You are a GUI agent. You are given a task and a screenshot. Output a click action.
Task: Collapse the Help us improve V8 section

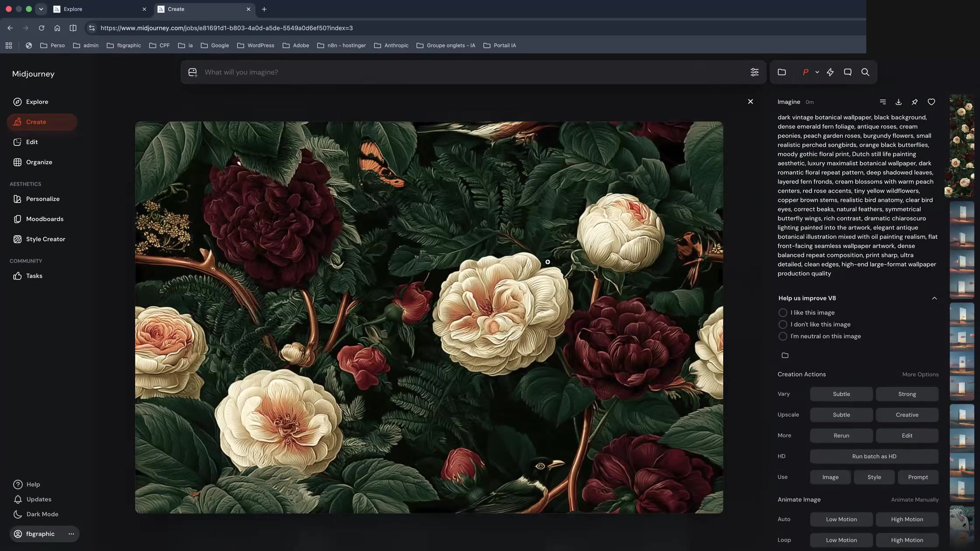pyautogui.click(x=934, y=298)
